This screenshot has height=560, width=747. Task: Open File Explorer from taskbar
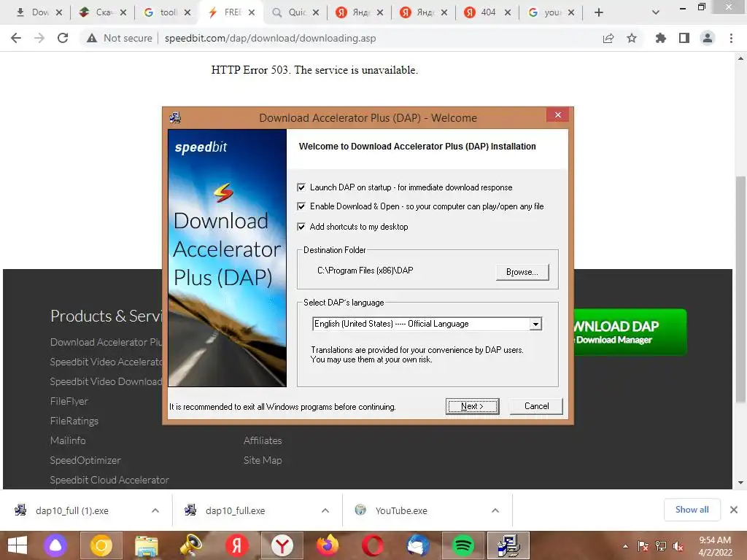pyautogui.click(x=146, y=545)
